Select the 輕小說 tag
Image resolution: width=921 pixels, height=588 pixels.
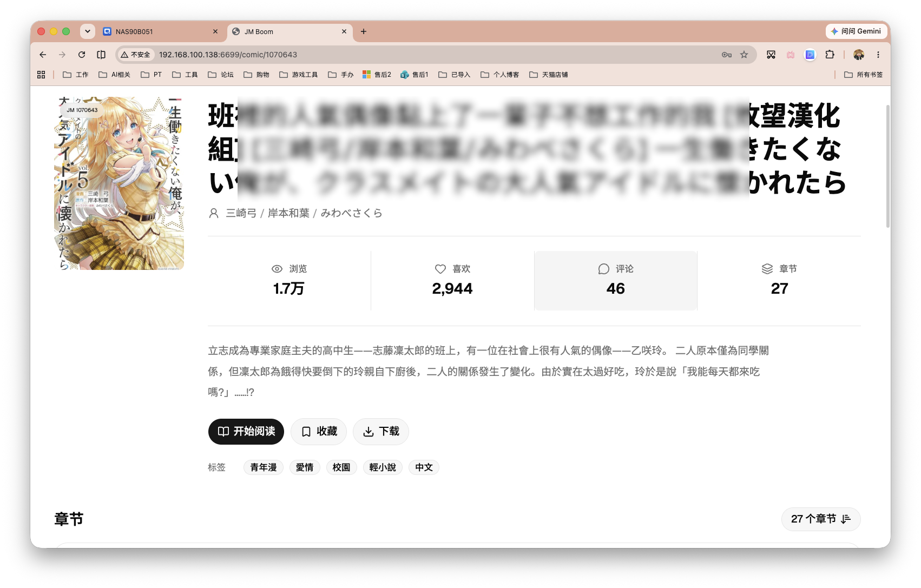383,467
